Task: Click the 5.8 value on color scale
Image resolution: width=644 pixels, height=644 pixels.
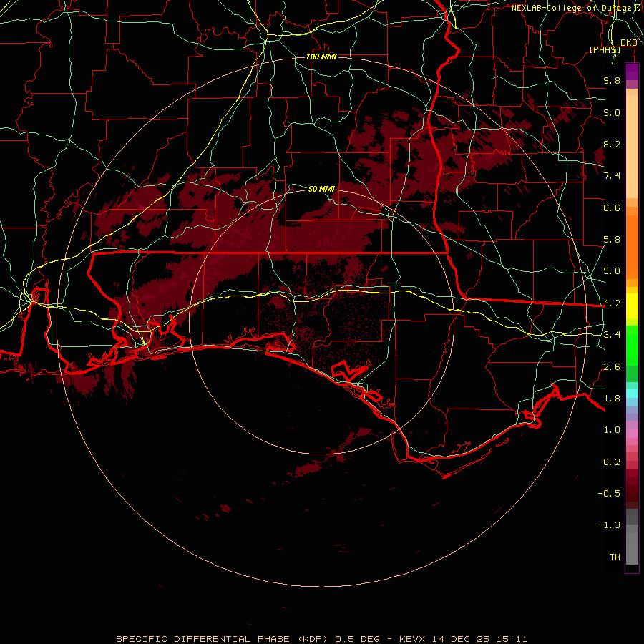Action: tap(612, 240)
